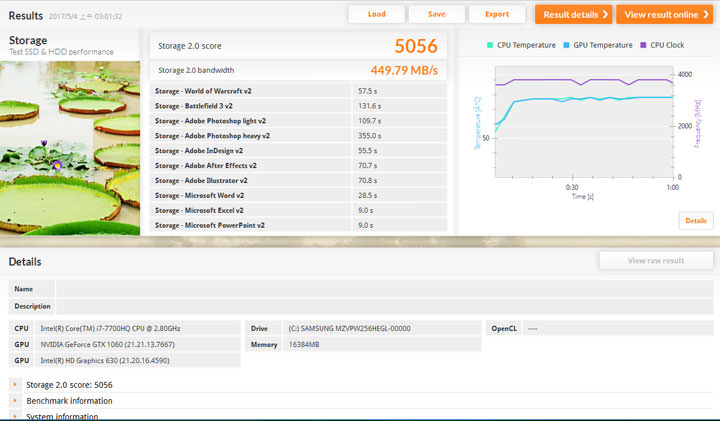
Task: Click the CPU Temperature legend swatch
Action: pyautogui.click(x=490, y=45)
